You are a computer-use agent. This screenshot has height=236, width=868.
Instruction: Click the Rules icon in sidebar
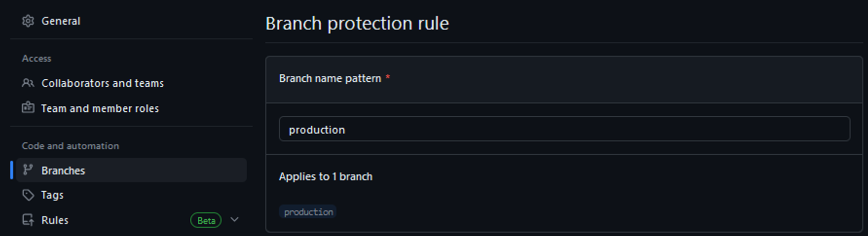click(28, 220)
